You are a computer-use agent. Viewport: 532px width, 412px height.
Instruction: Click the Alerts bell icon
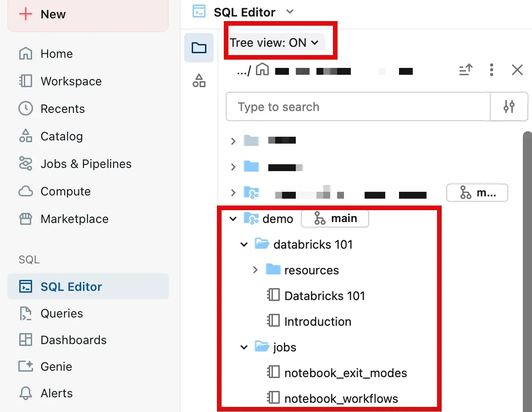coord(25,393)
